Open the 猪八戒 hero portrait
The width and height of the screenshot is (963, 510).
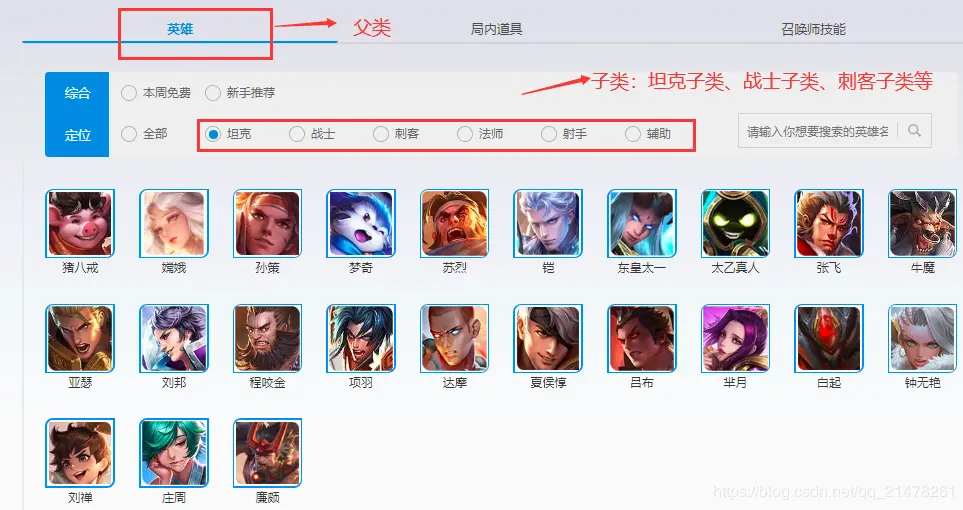[x=80, y=223]
